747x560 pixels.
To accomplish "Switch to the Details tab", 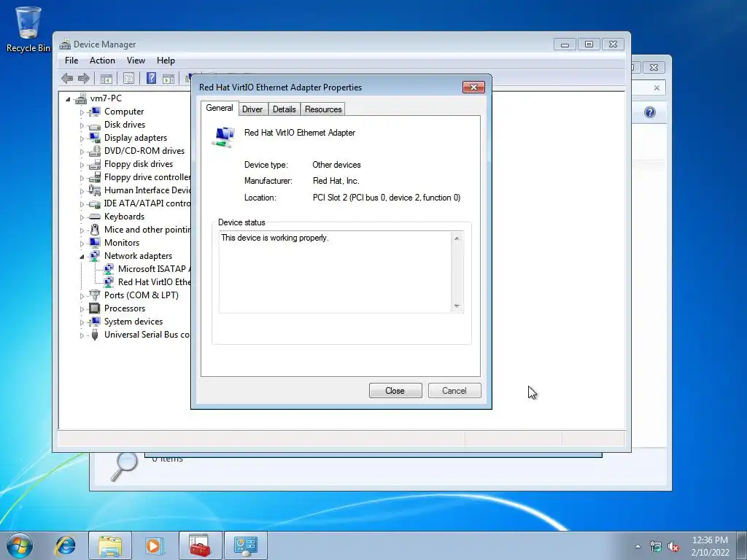I will point(285,109).
